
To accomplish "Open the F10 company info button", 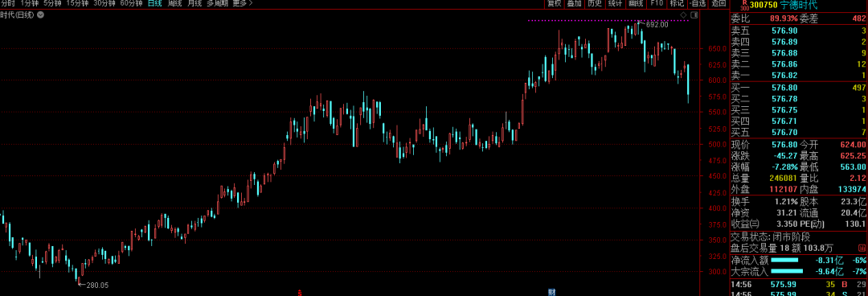I will [x=657, y=3].
